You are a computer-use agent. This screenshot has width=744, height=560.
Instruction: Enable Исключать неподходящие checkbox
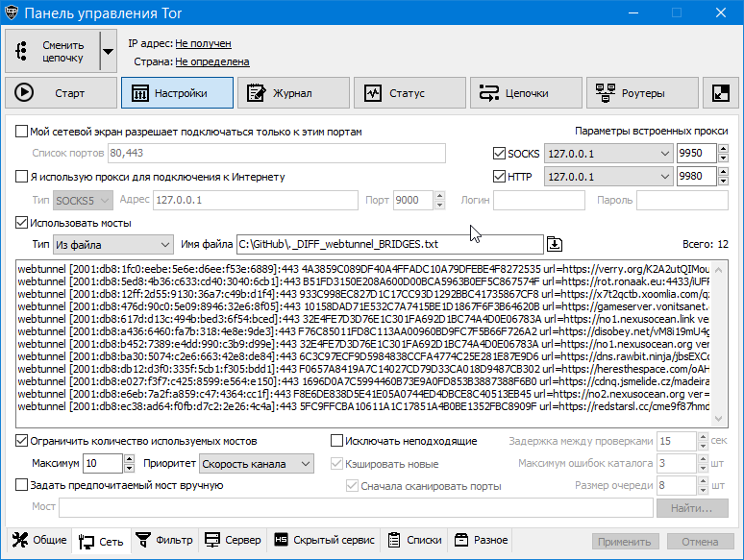pos(336,441)
